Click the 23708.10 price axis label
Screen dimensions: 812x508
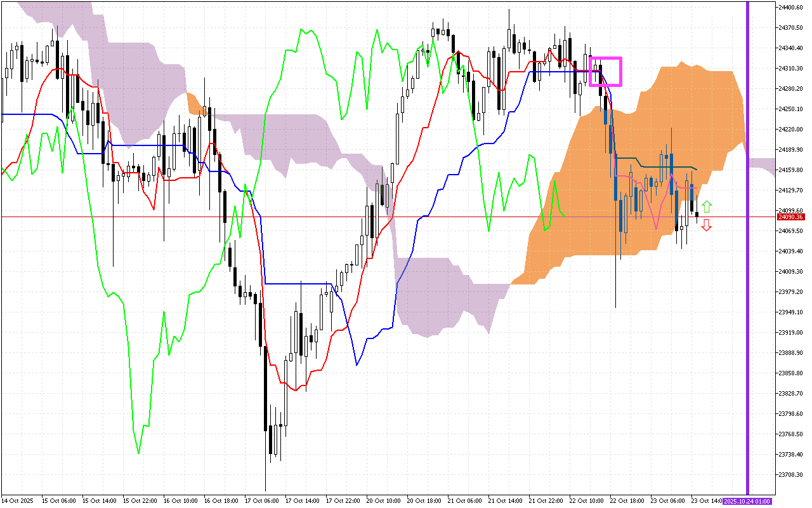coord(790,474)
